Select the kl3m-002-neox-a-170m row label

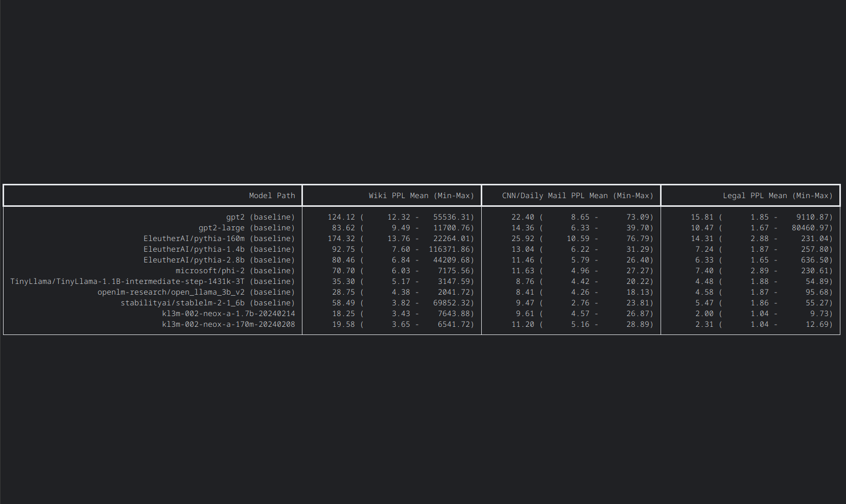pos(228,324)
